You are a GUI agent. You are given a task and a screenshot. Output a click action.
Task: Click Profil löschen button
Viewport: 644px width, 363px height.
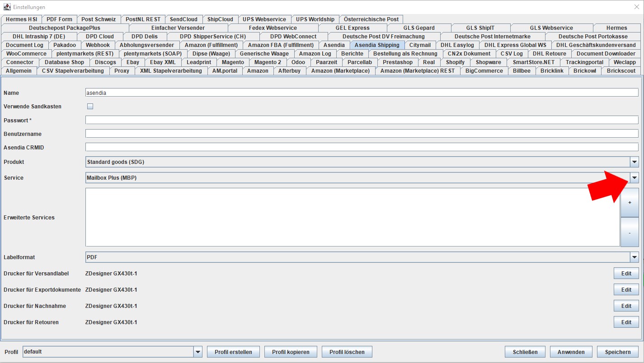(x=347, y=352)
